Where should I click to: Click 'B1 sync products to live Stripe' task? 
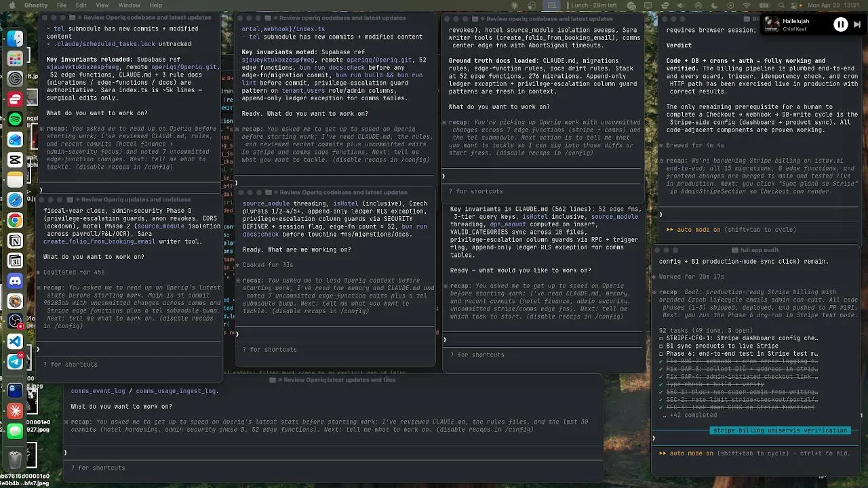click(719, 346)
